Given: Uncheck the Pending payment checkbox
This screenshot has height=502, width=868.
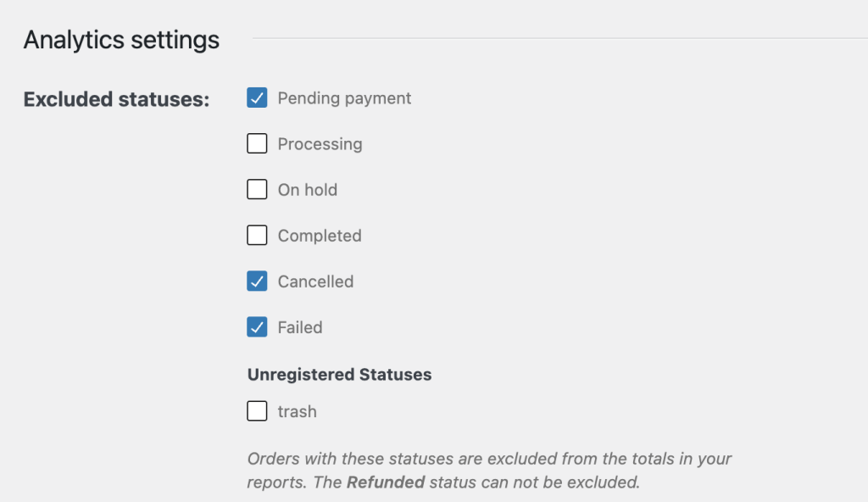Looking at the screenshot, I should point(257,98).
